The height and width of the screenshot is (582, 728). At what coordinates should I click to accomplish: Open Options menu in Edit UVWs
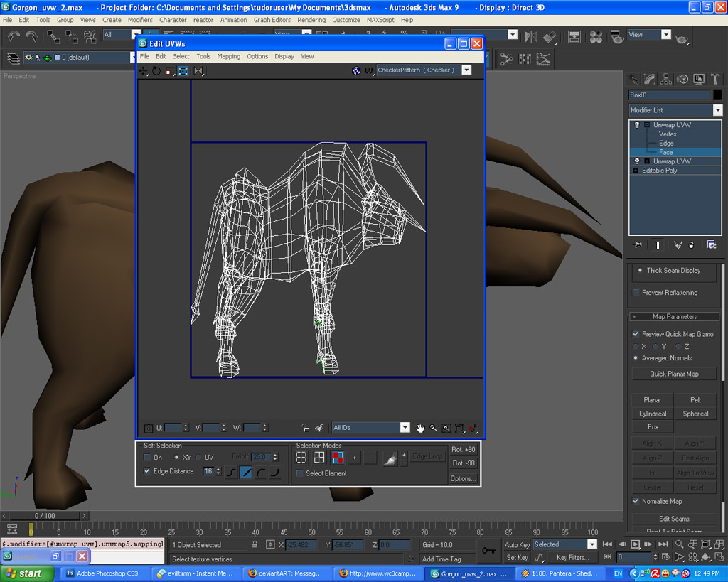coord(257,57)
